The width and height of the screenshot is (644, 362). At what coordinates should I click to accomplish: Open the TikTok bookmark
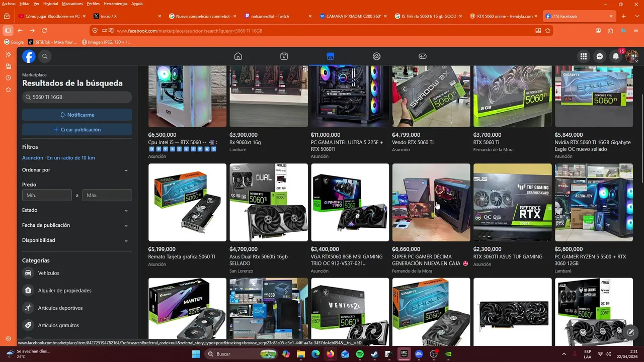tap(53, 42)
